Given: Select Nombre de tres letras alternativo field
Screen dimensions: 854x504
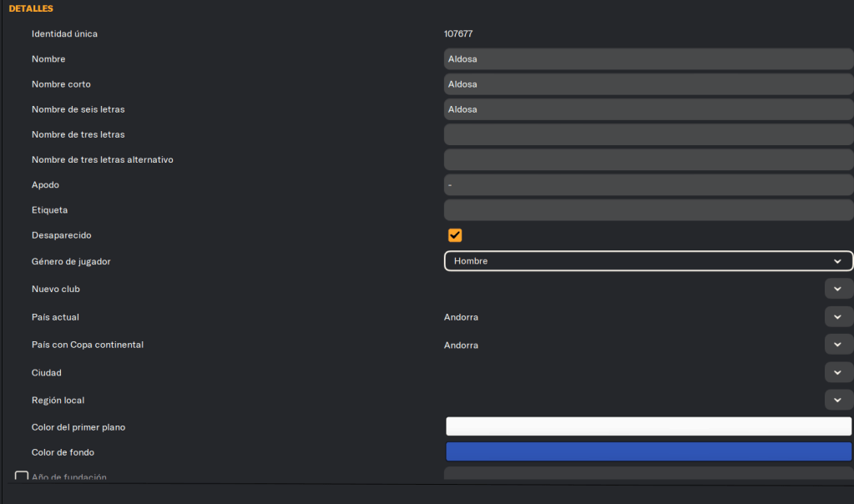Looking at the screenshot, I should point(648,159).
